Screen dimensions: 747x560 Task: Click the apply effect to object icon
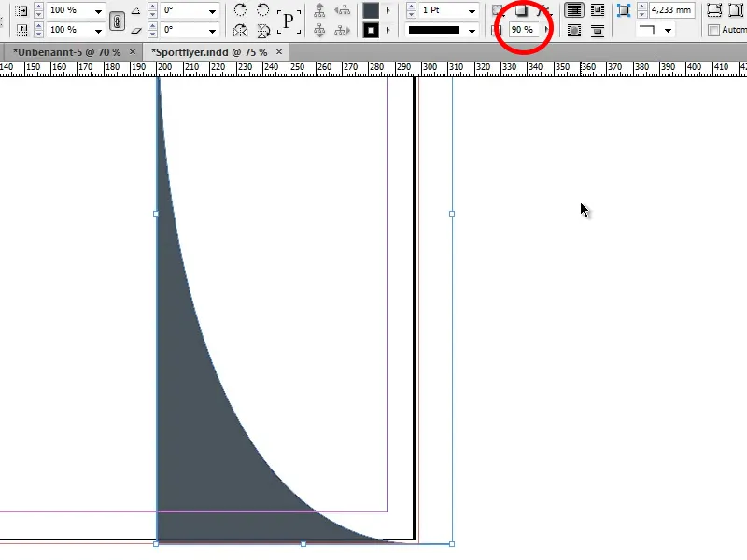point(498,10)
